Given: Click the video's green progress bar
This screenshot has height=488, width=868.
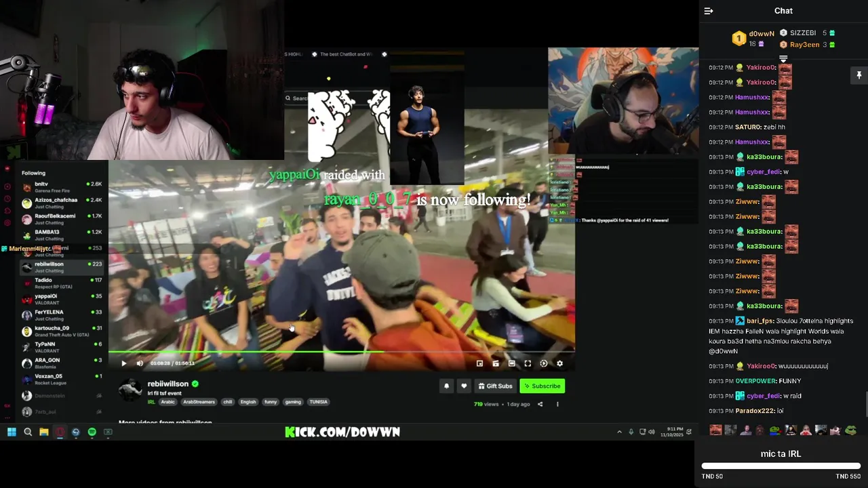Looking at the screenshot, I should click(342, 352).
